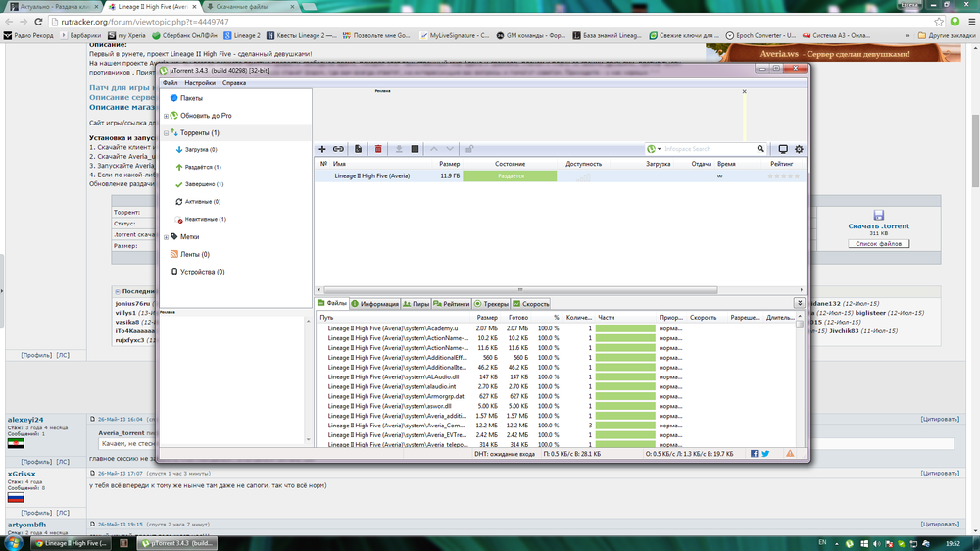Click the red Remove Torrent trash icon

coord(378,149)
